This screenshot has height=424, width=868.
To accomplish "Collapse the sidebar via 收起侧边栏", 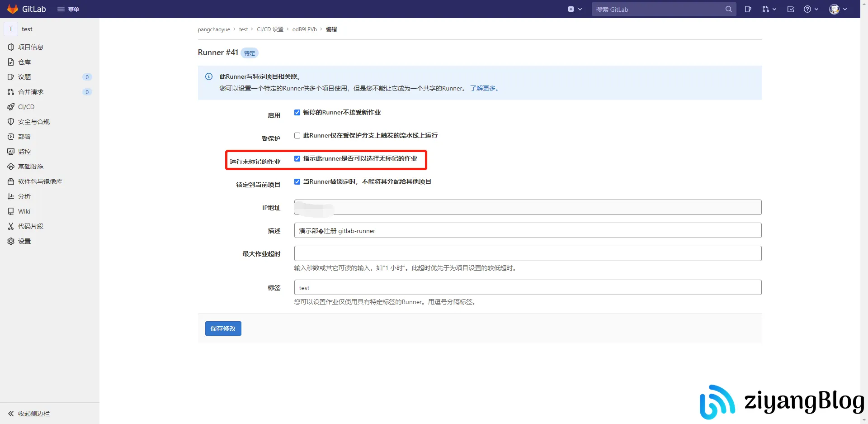I will (x=28, y=413).
